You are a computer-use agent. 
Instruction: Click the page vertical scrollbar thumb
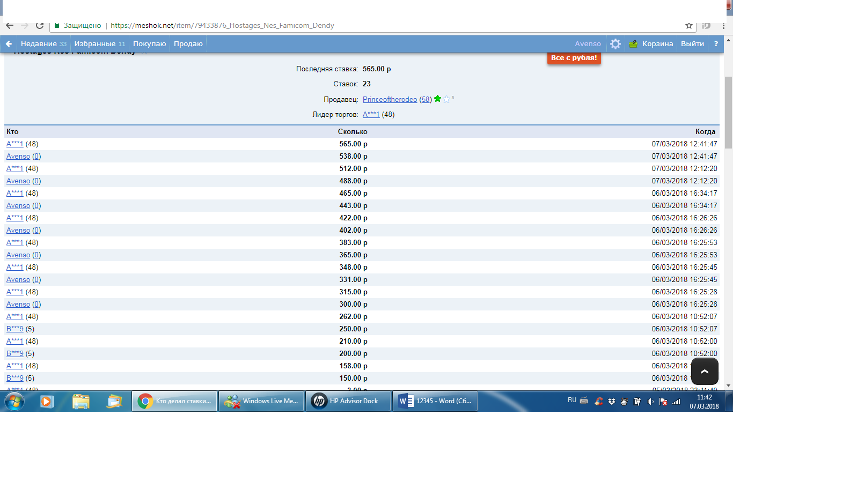(728, 112)
